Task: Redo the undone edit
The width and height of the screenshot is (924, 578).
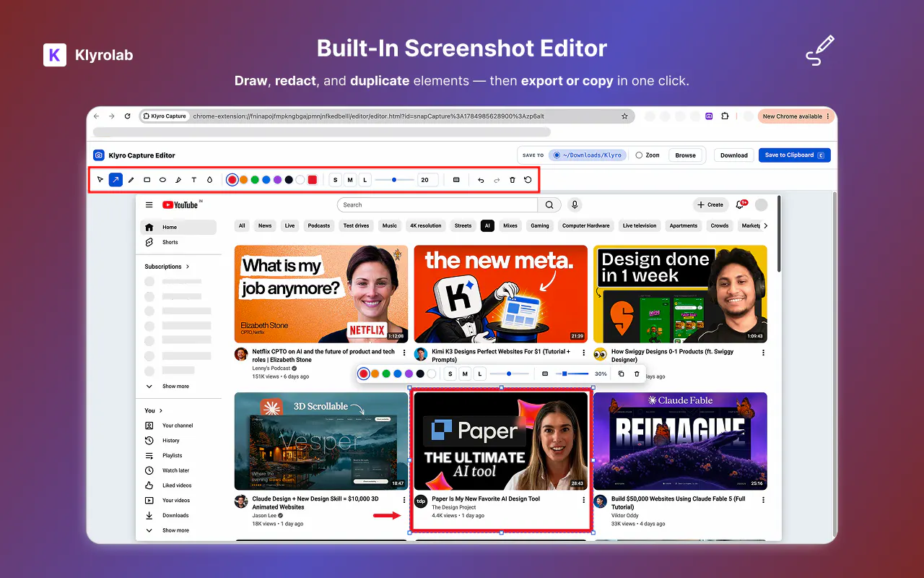Action: [x=497, y=180]
